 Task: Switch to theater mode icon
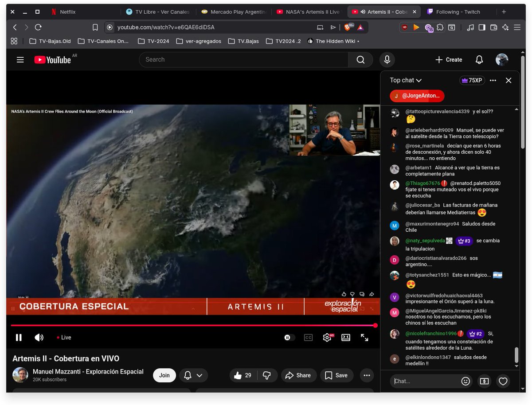pyautogui.click(x=346, y=338)
